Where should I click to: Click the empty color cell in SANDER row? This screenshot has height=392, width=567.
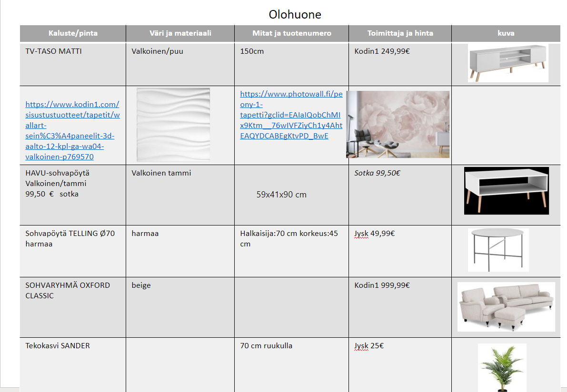(180, 365)
